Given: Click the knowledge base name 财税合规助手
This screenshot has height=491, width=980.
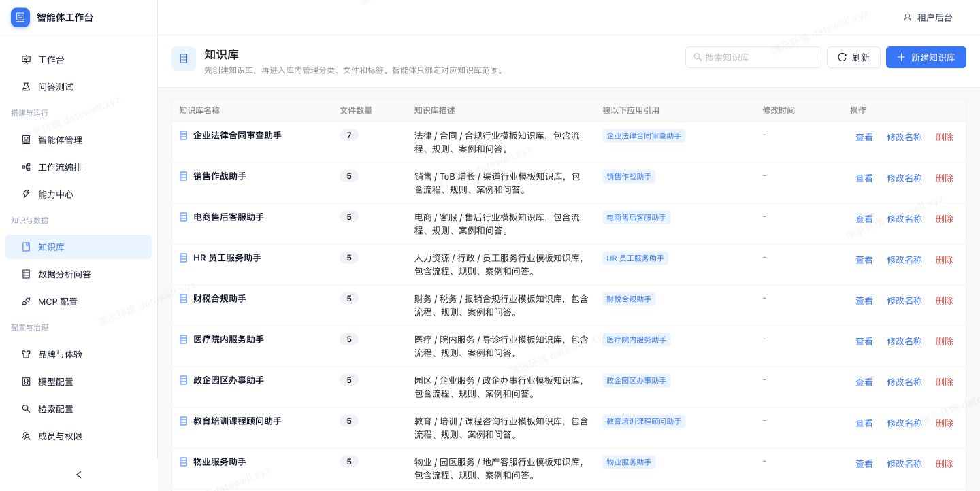Looking at the screenshot, I should [x=220, y=299].
